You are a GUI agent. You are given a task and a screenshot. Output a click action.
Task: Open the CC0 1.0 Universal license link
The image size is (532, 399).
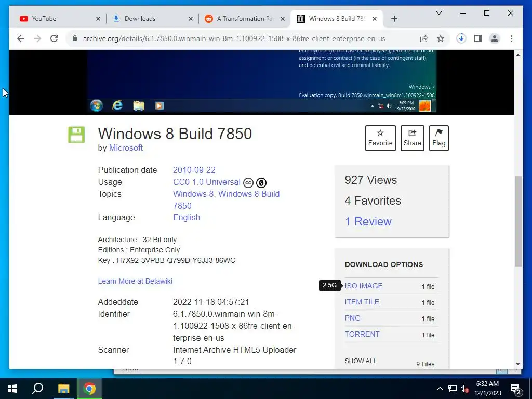point(207,182)
